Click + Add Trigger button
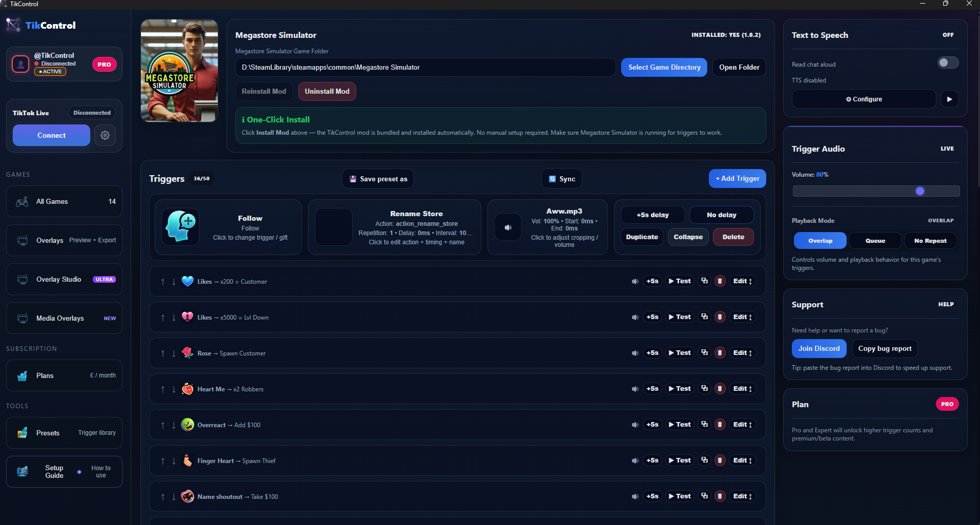The width and height of the screenshot is (980, 525). tap(738, 178)
